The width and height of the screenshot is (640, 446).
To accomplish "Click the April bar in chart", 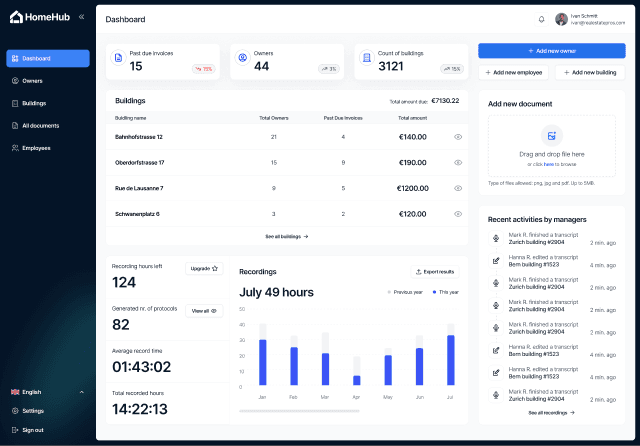I will [x=357, y=380].
